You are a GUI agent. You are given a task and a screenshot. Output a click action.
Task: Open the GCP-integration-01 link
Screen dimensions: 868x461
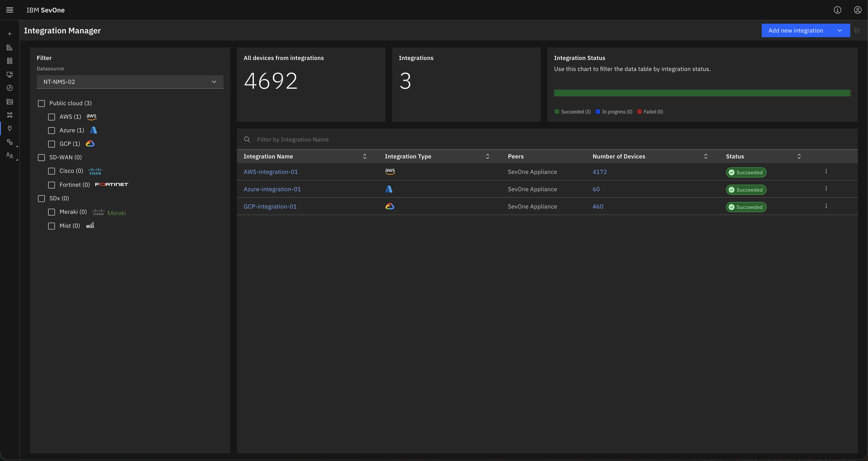coord(270,207)
